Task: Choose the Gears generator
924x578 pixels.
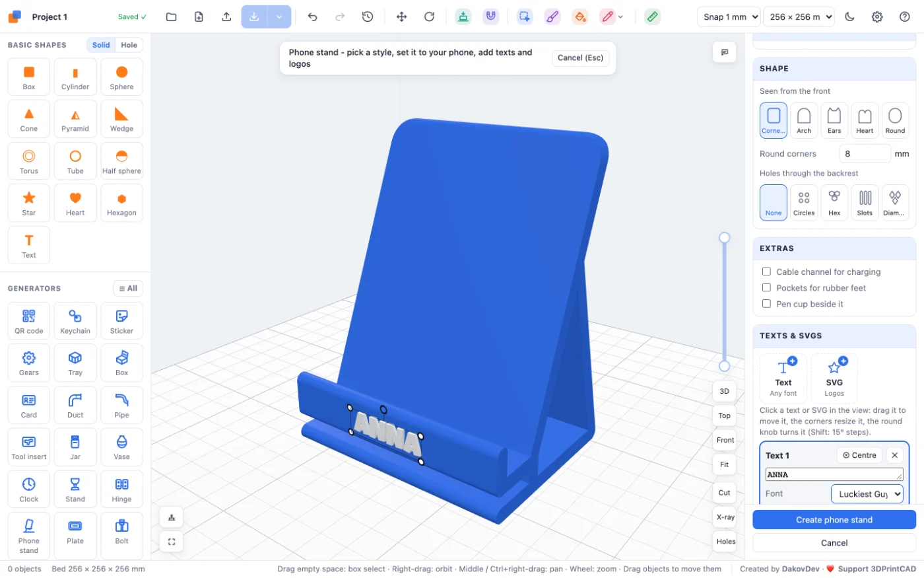Action: 29,363
